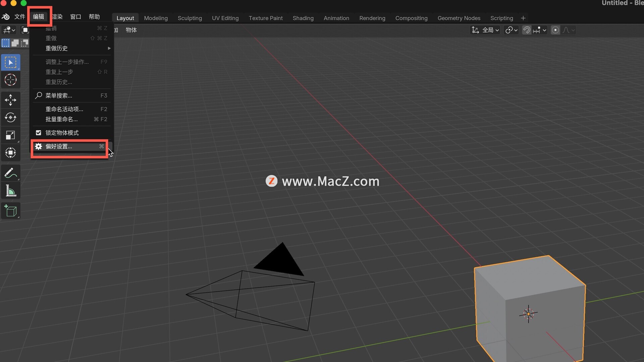This screenshot has width=644, height=362.
Task: Open the 窗口 (Window) menu
Action: (x=76, y=17)
